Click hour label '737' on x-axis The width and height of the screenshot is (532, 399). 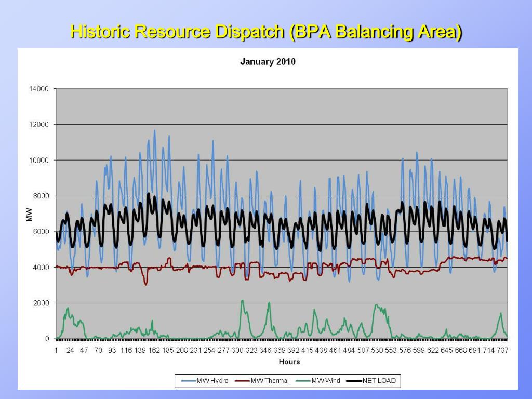tap(502, 350)
